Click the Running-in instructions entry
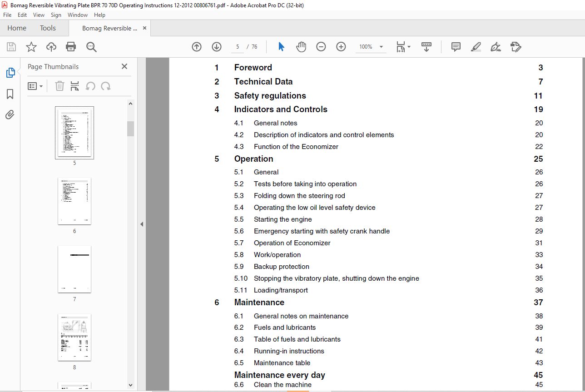The image size is (585, 392). pos(289,351)
